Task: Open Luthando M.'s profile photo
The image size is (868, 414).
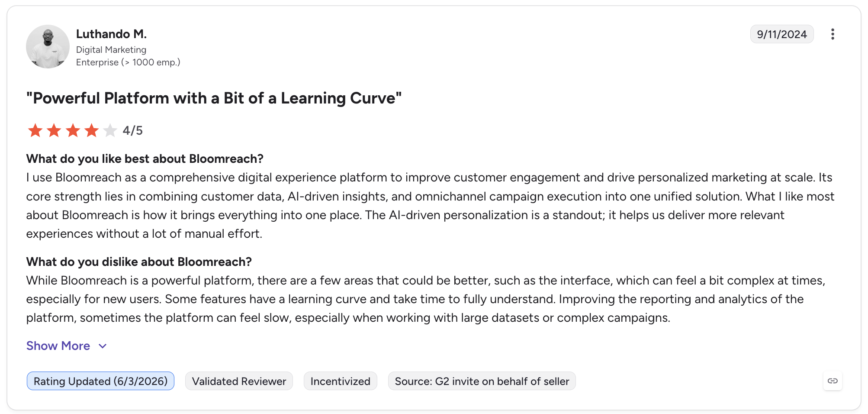Action: tap(48, 46)
